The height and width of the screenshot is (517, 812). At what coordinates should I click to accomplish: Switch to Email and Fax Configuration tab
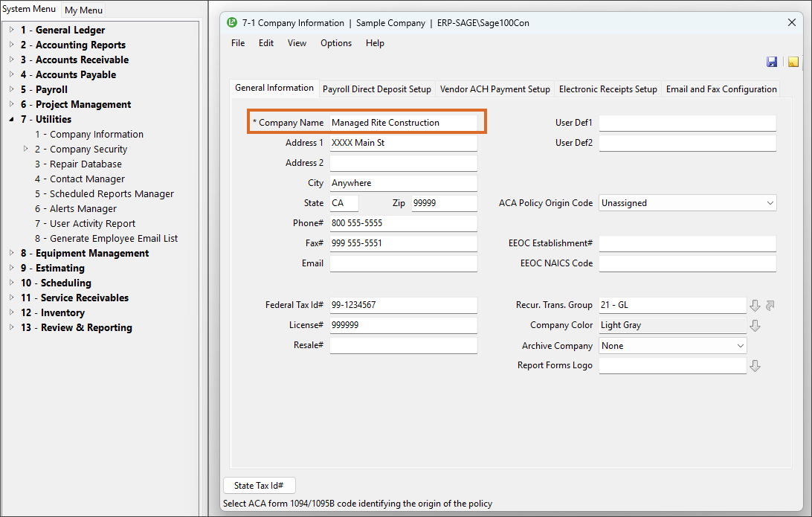(721, 89)
